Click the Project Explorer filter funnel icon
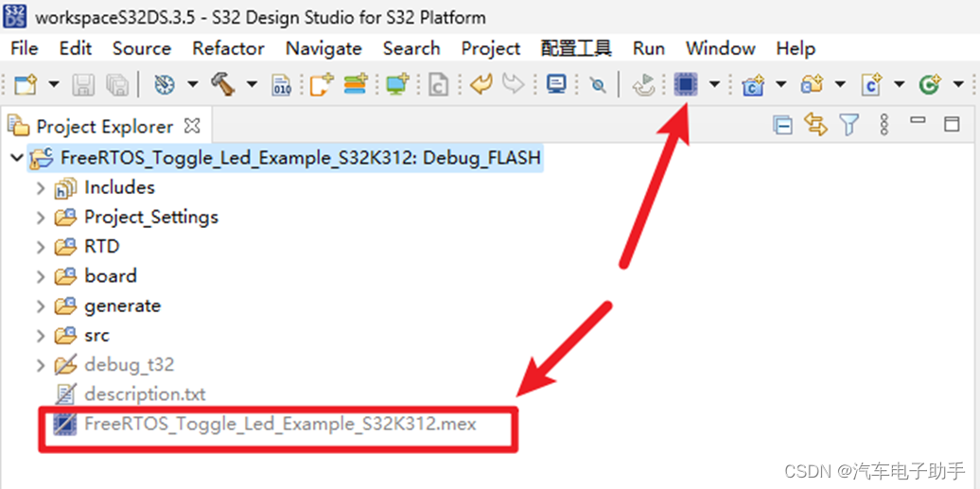 pyautogui.click(x=849, y=125)
